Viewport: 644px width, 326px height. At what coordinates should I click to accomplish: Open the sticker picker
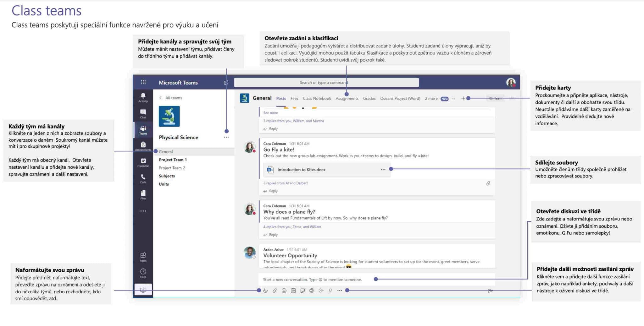click(x=303, y=291)
